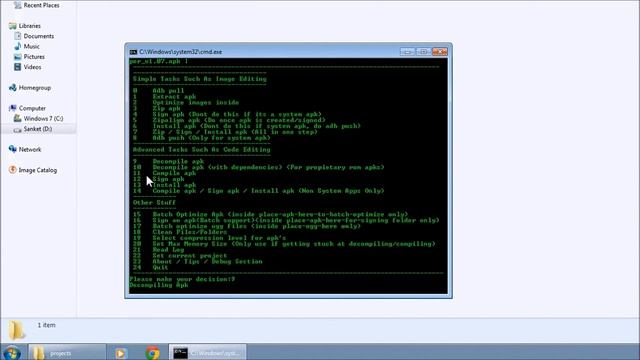Click the 'Extract apk' line

click(x=164, y=97)
